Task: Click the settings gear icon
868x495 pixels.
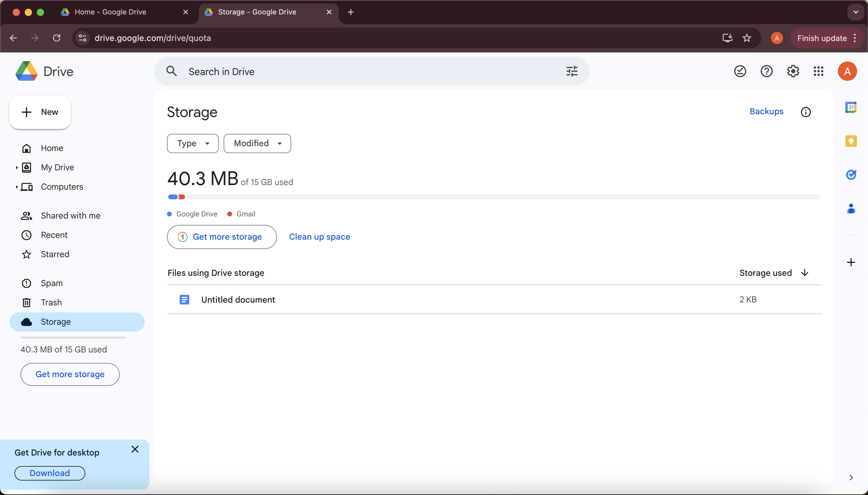Action: click(793, 71)
